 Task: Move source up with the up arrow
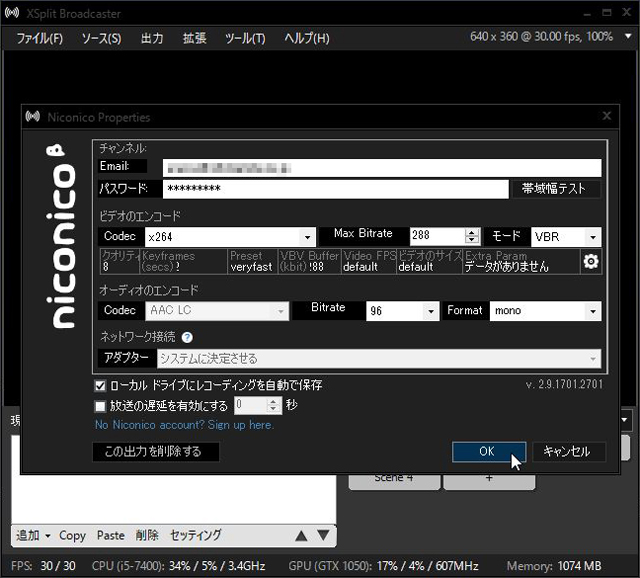(301, 535)
